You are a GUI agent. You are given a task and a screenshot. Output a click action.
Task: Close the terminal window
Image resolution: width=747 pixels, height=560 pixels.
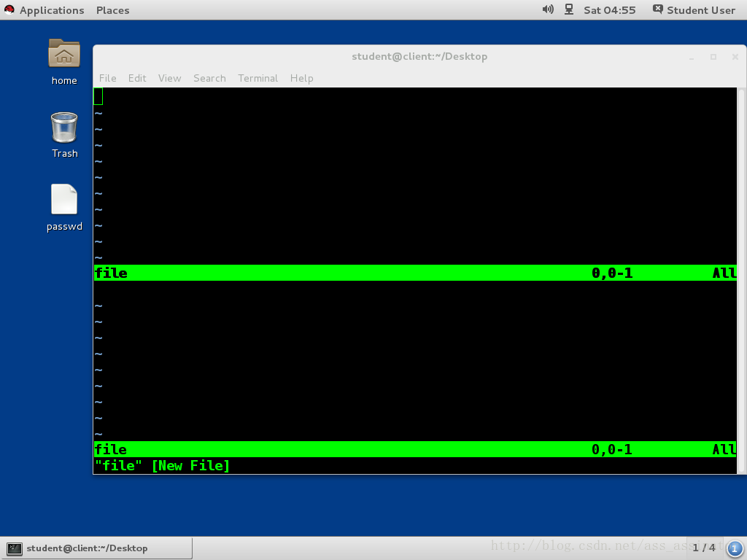(x=735, y=57)
